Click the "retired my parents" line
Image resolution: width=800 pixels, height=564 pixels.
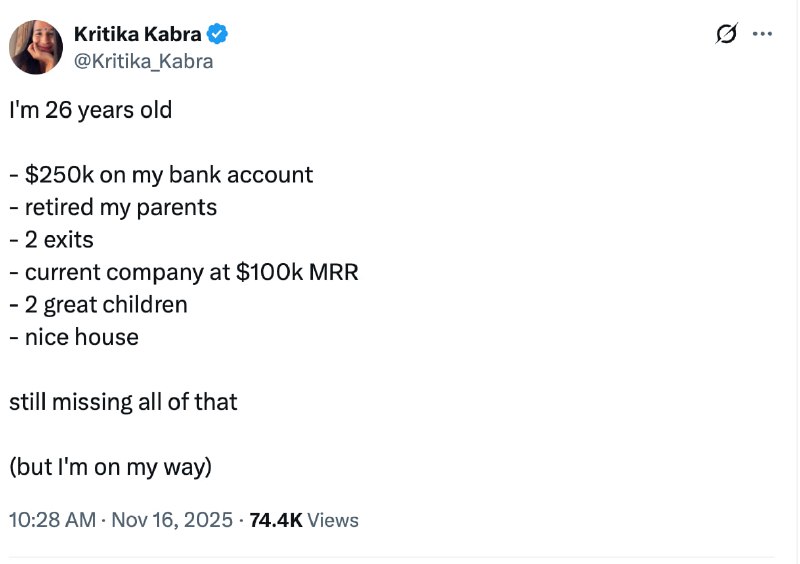pos(113,208)
